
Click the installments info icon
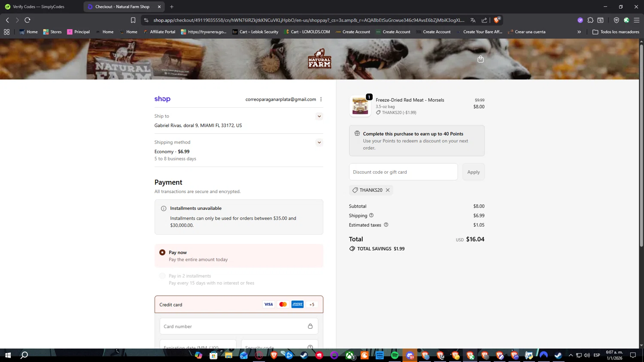coord(164,208)
